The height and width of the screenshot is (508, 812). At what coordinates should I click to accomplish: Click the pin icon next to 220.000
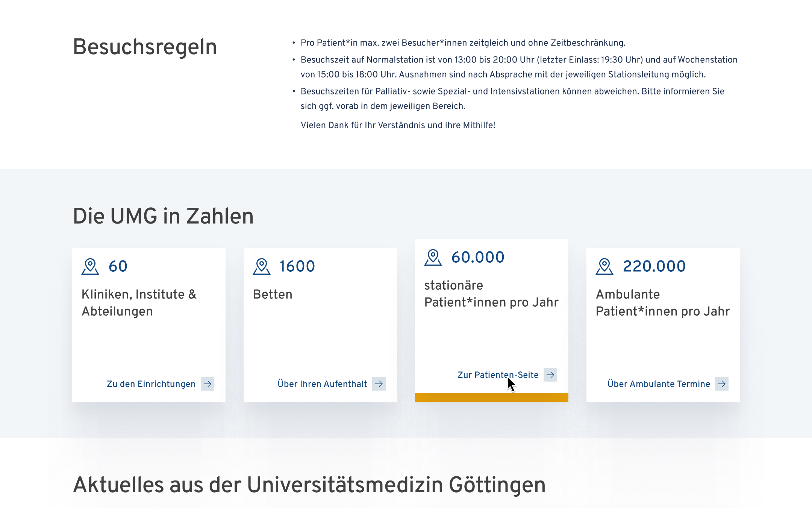[x=605, y=266]
